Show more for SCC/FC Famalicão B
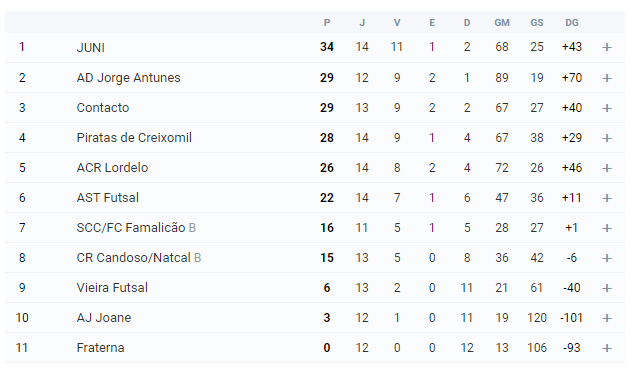Image resolution: width=633 pixels, height=377 pixels. point(607,228)
